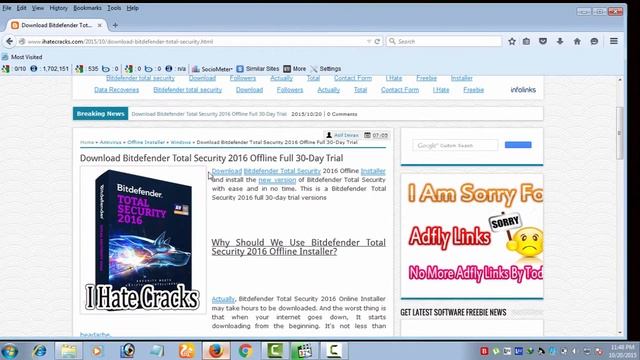Open the Help menu
The width and height of the screenshot is (640, 360).
point(133,8)
